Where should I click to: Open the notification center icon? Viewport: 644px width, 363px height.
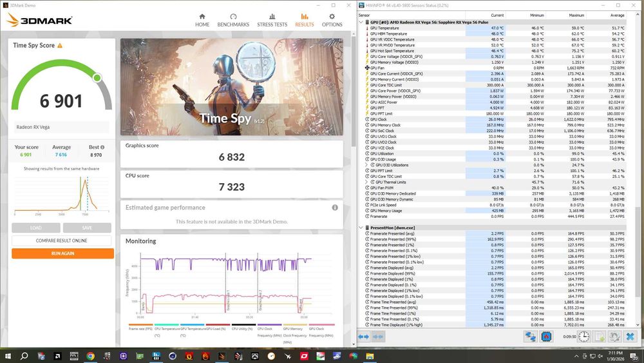tap(635, 357)
